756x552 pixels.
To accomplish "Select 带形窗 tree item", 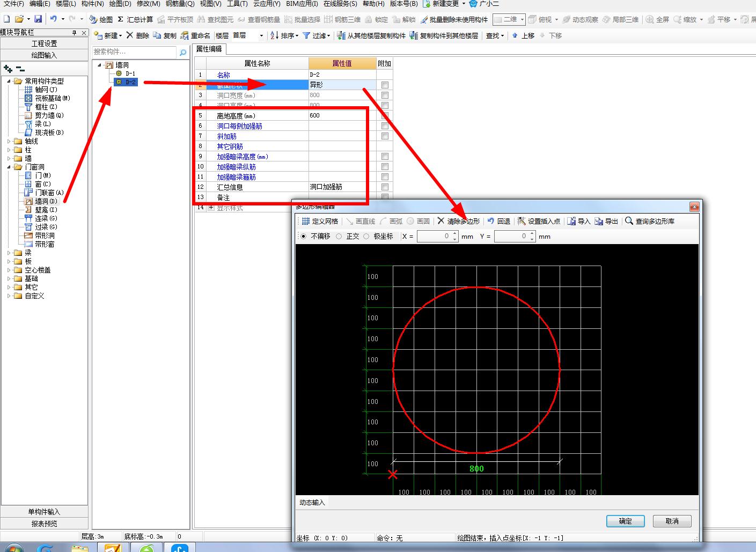I will coord(45,244).
